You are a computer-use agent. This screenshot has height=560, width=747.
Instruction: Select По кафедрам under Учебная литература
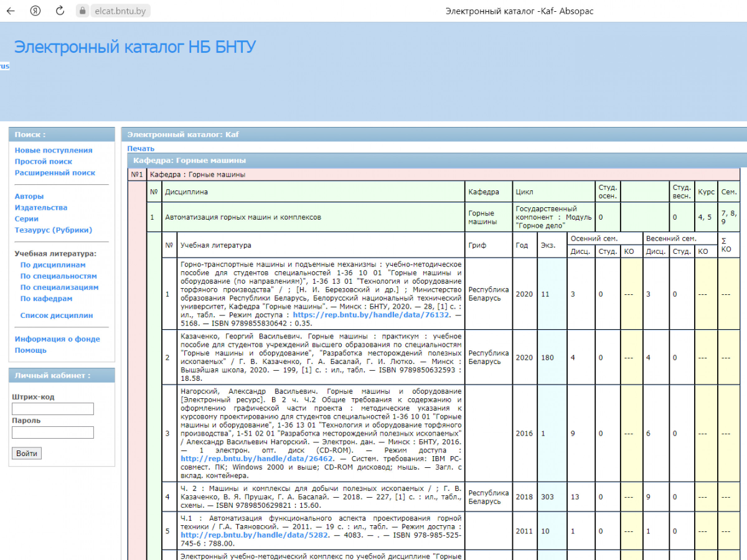pos(46,298)
